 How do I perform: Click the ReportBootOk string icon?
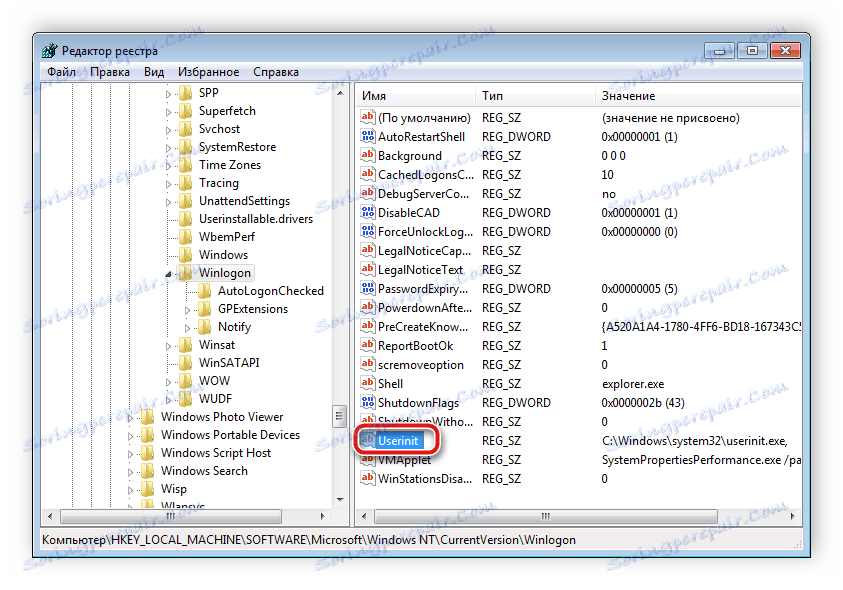click(x=368, y=345)
